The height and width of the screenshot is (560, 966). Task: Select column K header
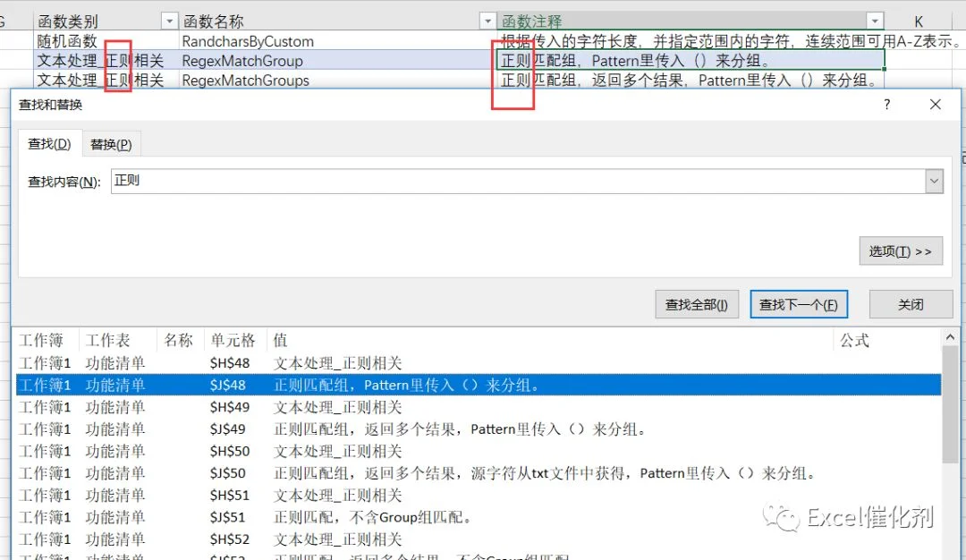(919, 21)
